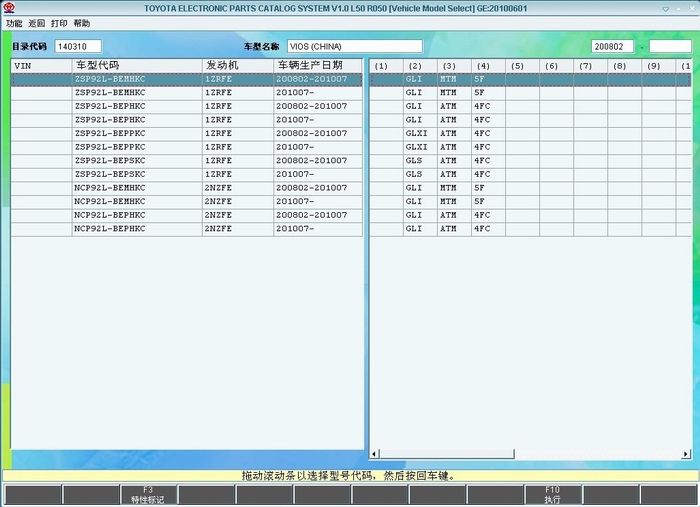The height and width of the screenshot is (507, 700).
Task: Select NCP92L-BEMHKC row dated 200802-201007
Action: point(187,188)
